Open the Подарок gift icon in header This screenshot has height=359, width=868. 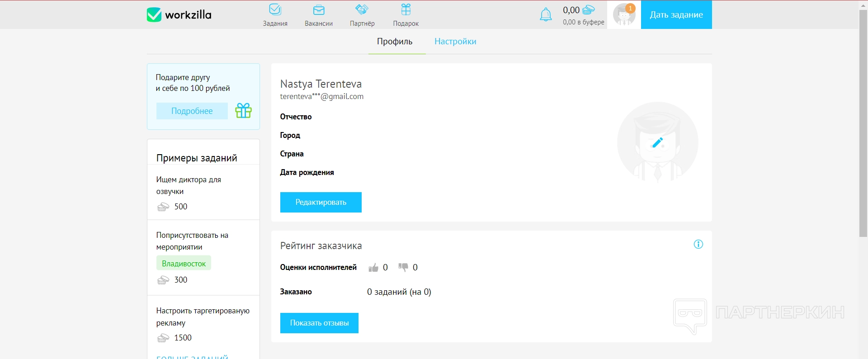[x=406, y=9]
